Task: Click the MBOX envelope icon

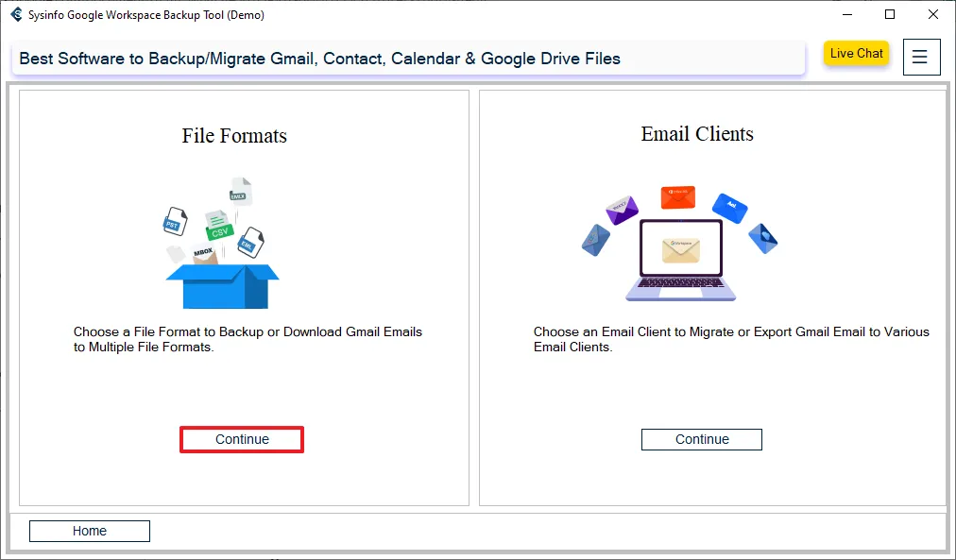Action: pyautogui.click(x=204, y=254)
